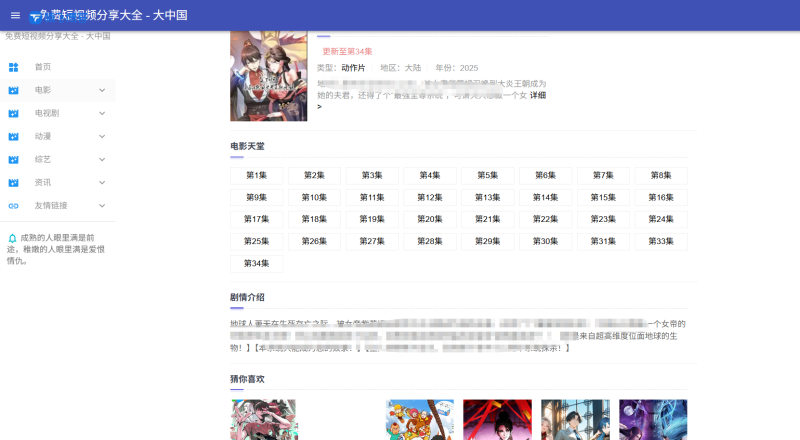Click the header site title text

[114, 15]
